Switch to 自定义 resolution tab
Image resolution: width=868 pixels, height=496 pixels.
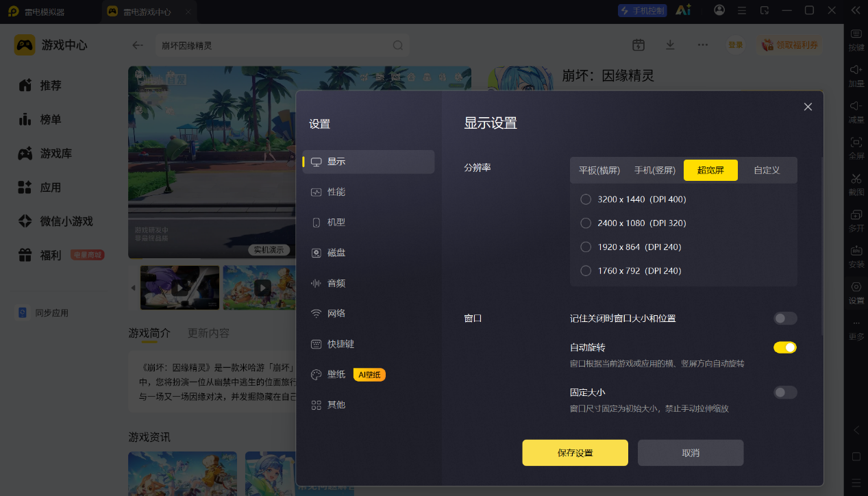point(767,170)
